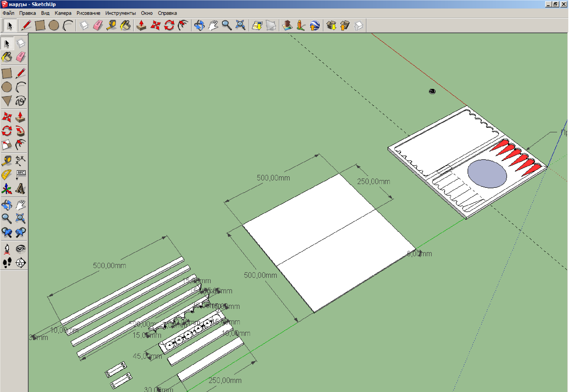
Task: Select the Dimension tool in the left palette
Action: (x=21, y=161)
